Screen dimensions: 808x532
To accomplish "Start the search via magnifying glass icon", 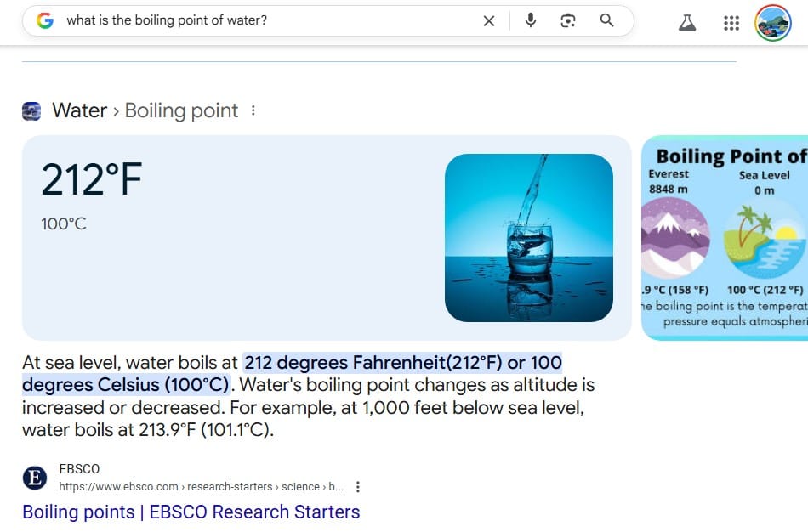I will tap(606, 20).
